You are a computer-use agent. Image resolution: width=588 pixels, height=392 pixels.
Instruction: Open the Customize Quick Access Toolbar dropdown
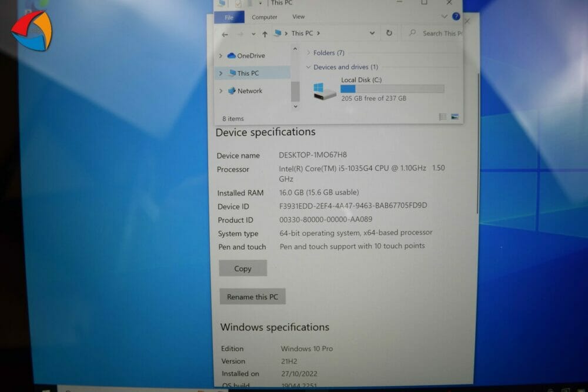pyautogui.click(x=260, y=4)
